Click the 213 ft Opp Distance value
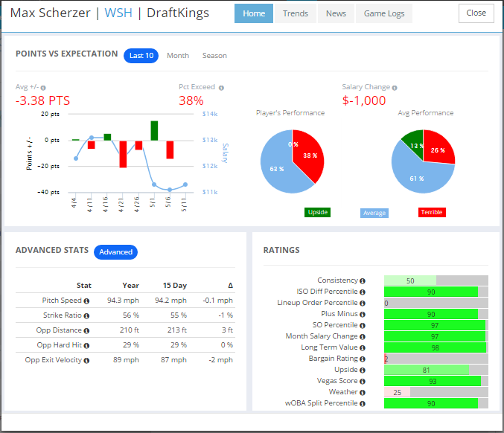This screenshot has height=433, width=504. pos(176,330)
